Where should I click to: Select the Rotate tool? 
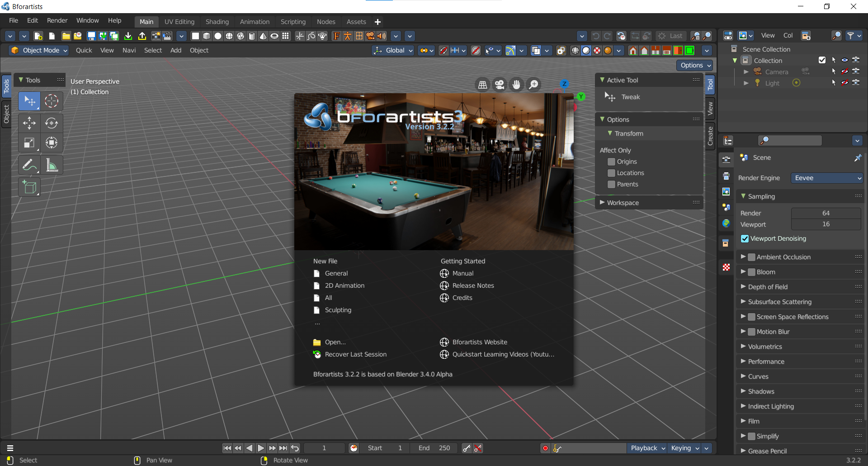click(52, 123)
